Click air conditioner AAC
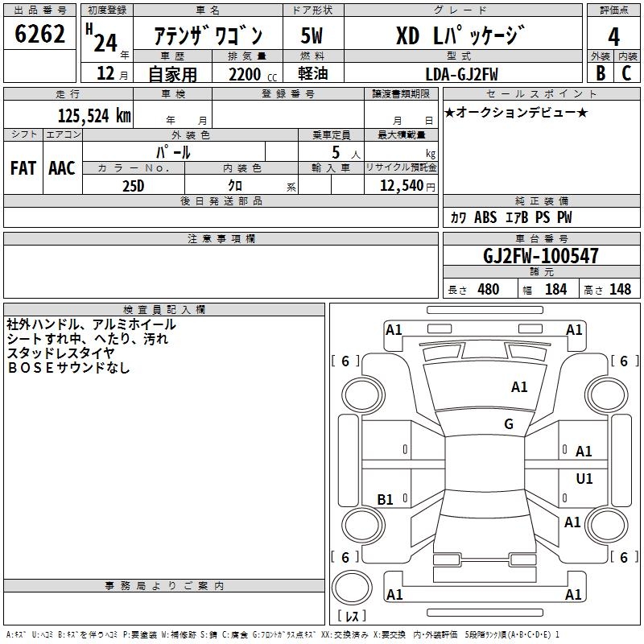 [62, 168]
